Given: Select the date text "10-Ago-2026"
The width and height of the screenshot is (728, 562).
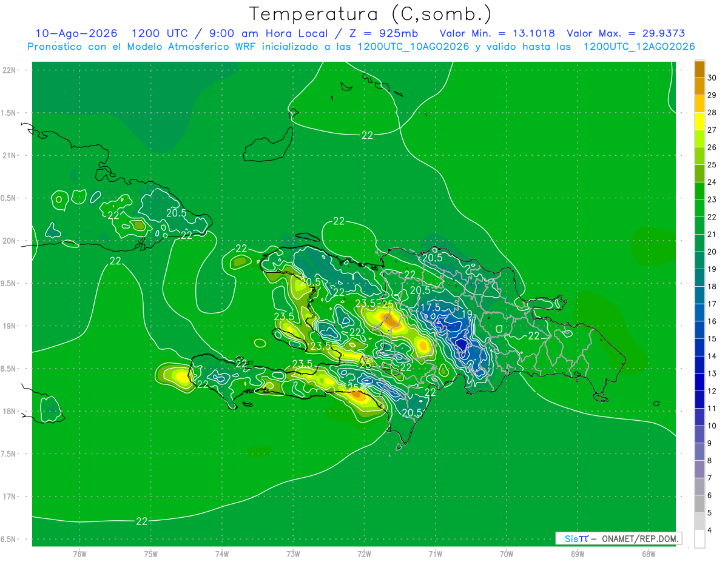Looking at the screenshot, I should (75, 33).
